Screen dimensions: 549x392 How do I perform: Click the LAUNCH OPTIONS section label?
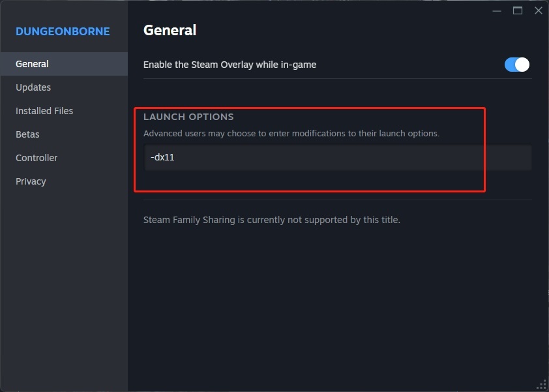(188, 117)
